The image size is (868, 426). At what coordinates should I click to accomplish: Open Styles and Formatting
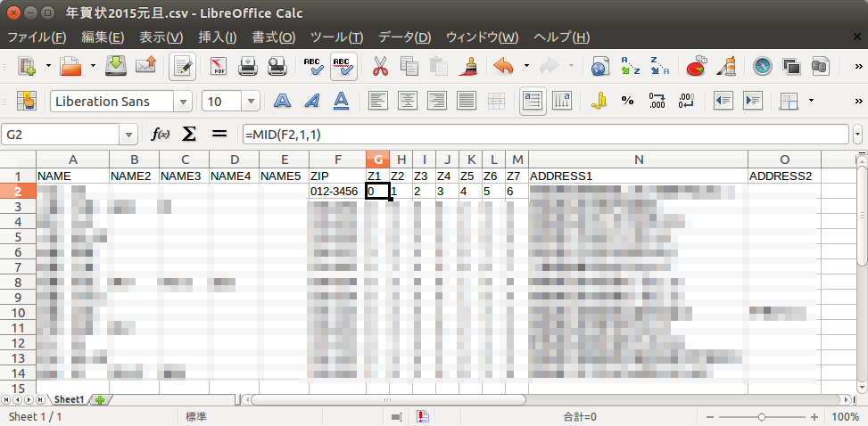[x=27, y=101]
